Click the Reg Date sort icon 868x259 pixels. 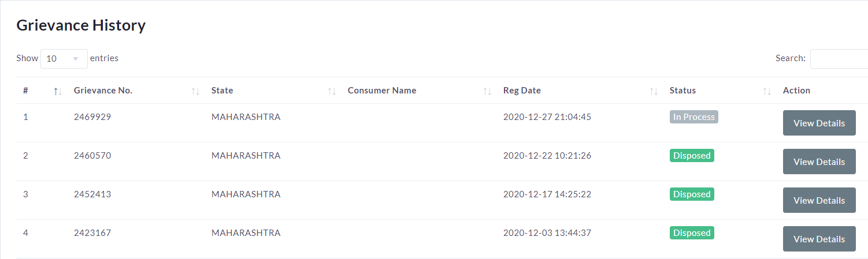[654, 91]
